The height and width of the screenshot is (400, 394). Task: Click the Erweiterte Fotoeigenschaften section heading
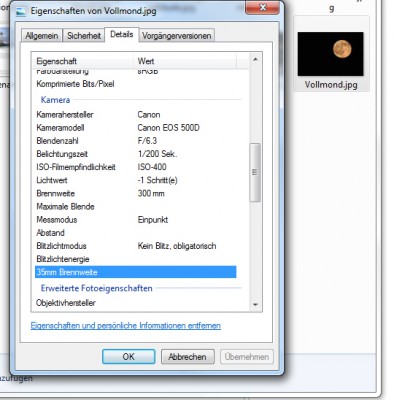pyautogui.click(x=97, y=288)
